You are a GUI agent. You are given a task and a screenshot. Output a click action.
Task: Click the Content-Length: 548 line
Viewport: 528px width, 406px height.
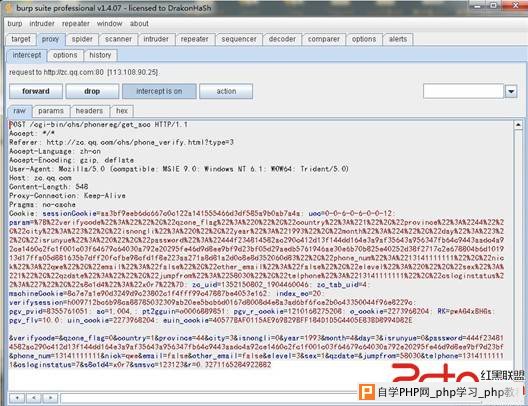pyautogui.click(x=49, y=187)
